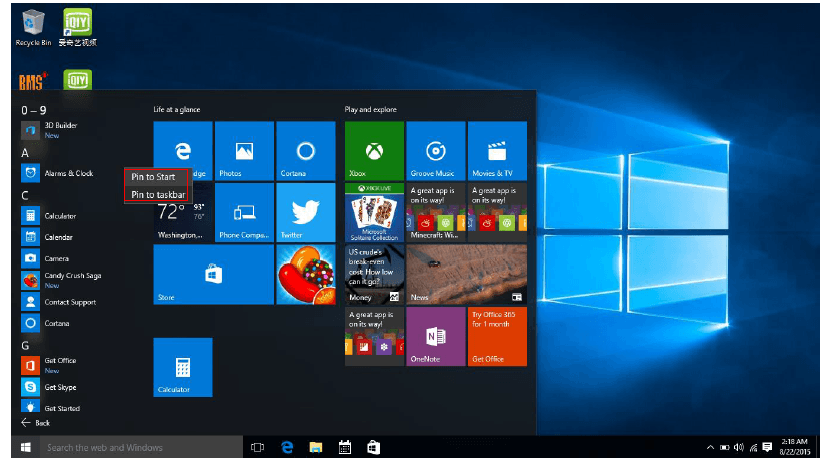Launch the Cortana tile

[305, 151]
